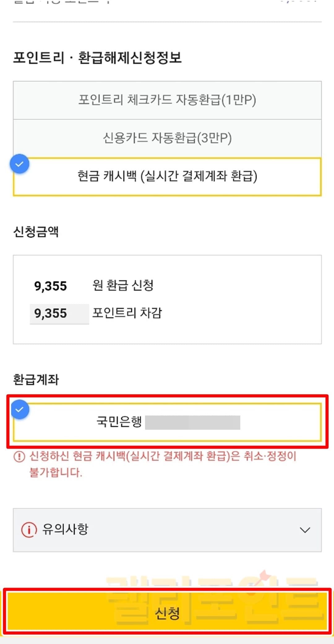The image size is (334, 644).
Task: Choose 신용카드 자동환급(3만P) option
Action: pos(167,138)
